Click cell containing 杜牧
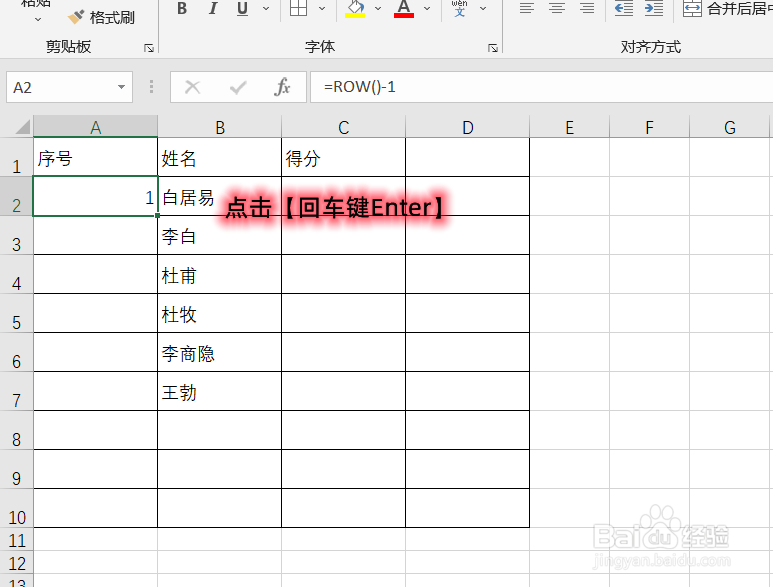Screen dimensions: 773x587 point(220,313)
